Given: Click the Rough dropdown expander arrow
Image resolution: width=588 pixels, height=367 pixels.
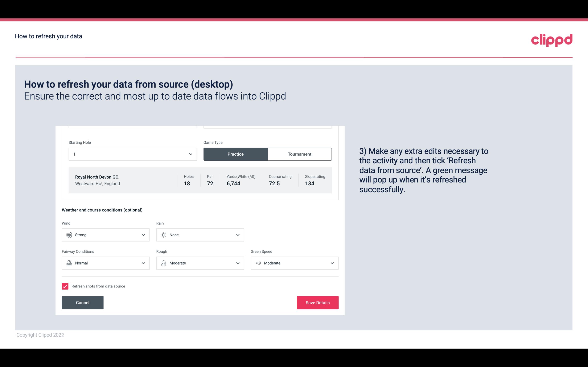Looking at the screenshot, I should pos(238,263).
